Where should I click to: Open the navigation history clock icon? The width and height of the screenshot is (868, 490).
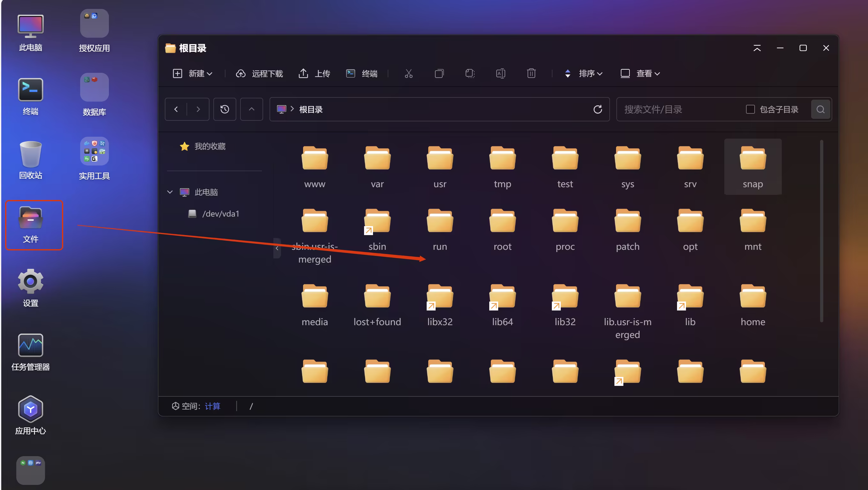click(x=225, y=109)
